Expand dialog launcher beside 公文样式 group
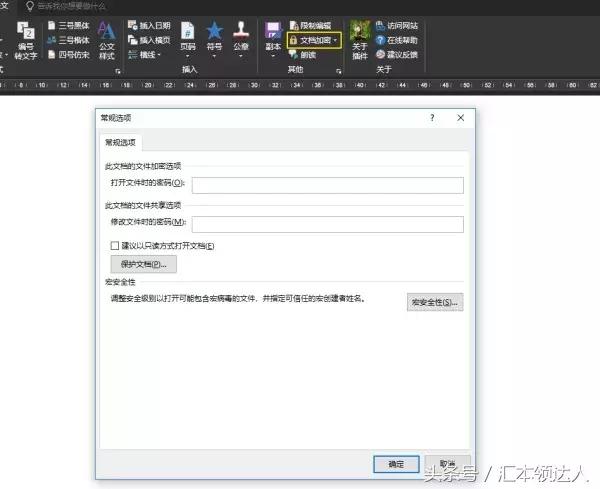This screenshot has width=600, height=489. coord(118,71)
